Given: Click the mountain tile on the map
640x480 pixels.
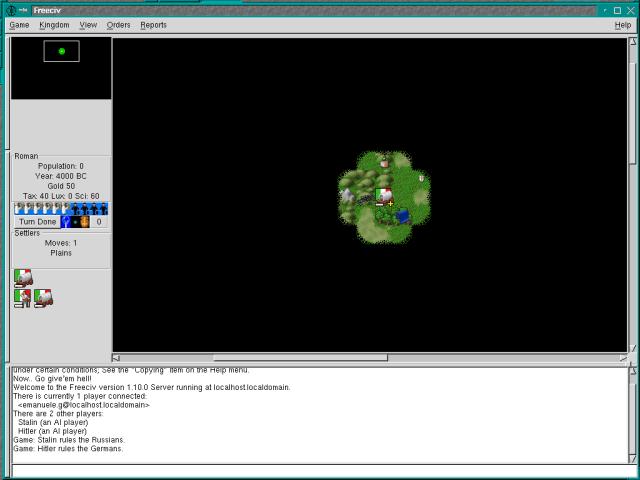Looking at the screenshot, I should (x=348, y=196).
